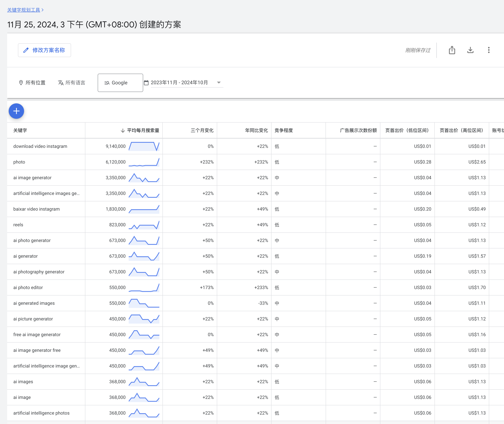This screenshot has width=504, height=424.
Task: Sort by 竞争程度 column header
Action: (284, 131)
